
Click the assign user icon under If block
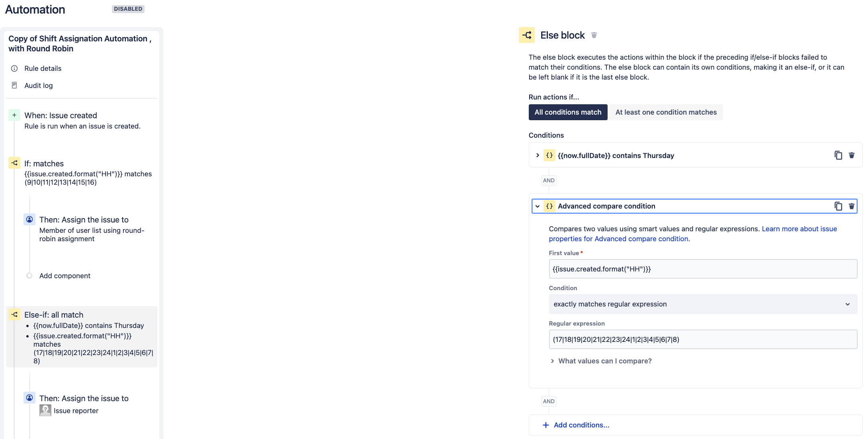point(29,219)
